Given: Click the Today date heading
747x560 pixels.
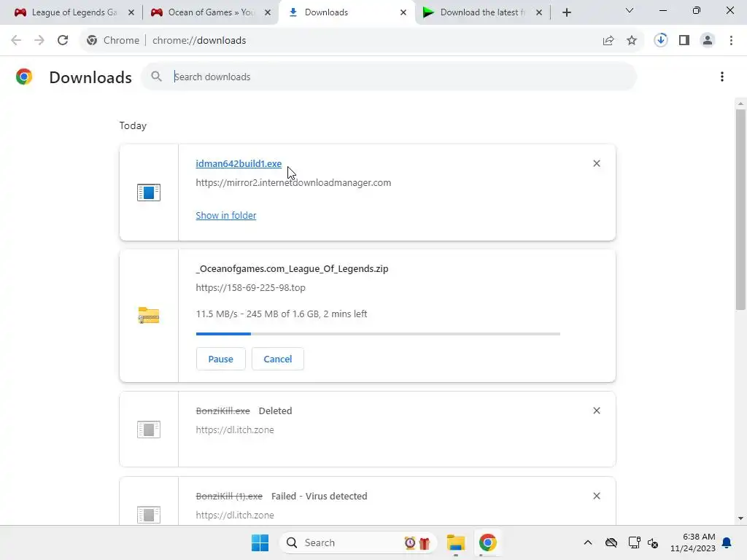Looking at the screenshot, I should [x=133, y=125].
